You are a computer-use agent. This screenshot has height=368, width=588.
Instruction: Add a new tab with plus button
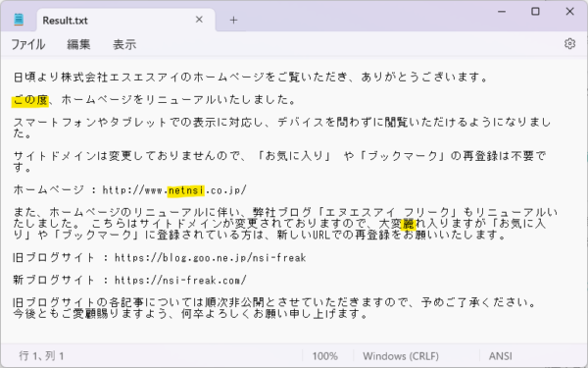[x=233, y=20]
